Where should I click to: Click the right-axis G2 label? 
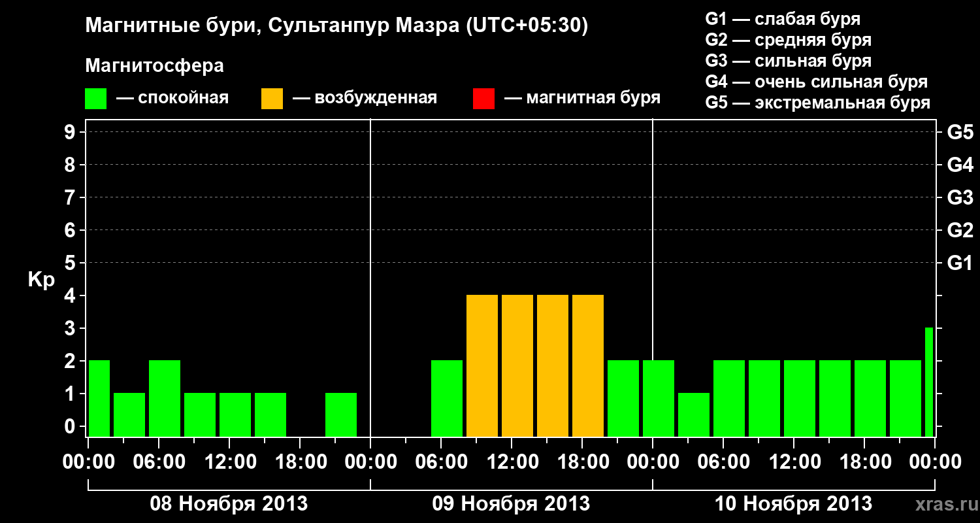point(960,230)
